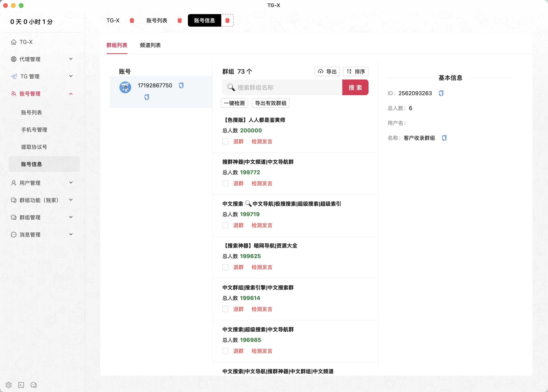Click the 群组功能 chat icon
Screen dimensions: 548x392
(14, 200)
